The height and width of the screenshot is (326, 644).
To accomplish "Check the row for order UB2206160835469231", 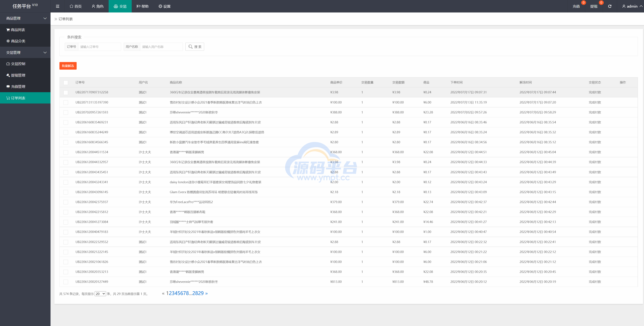I will [66, 122].
